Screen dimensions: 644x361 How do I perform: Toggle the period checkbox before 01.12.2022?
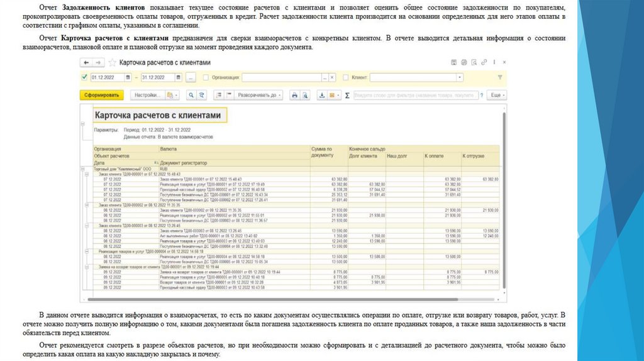point(85,77)
